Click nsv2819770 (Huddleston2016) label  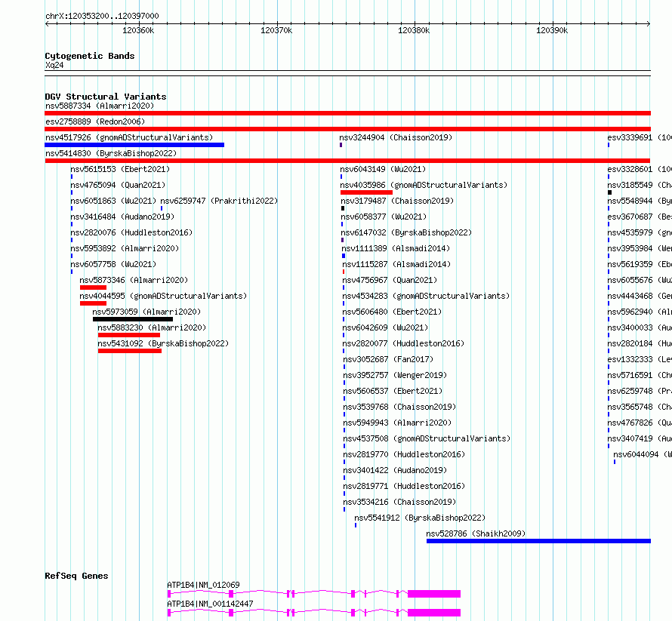click(x=405, y=454)
